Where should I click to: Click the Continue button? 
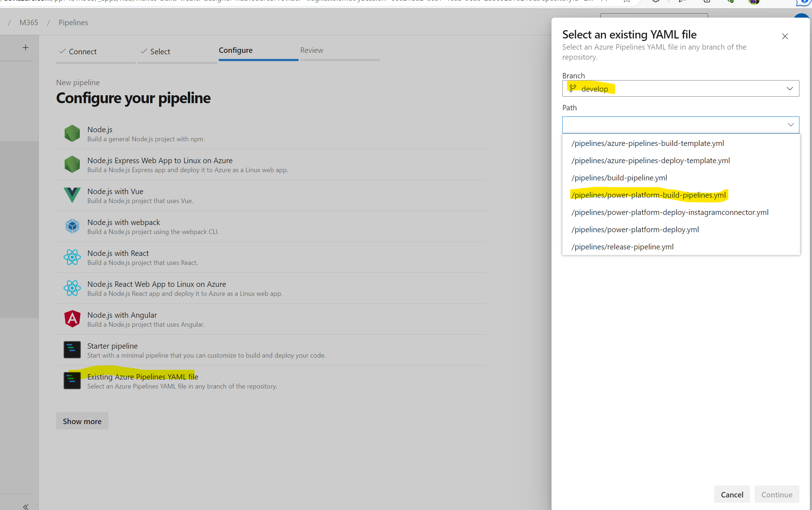(x=776, y=494)
